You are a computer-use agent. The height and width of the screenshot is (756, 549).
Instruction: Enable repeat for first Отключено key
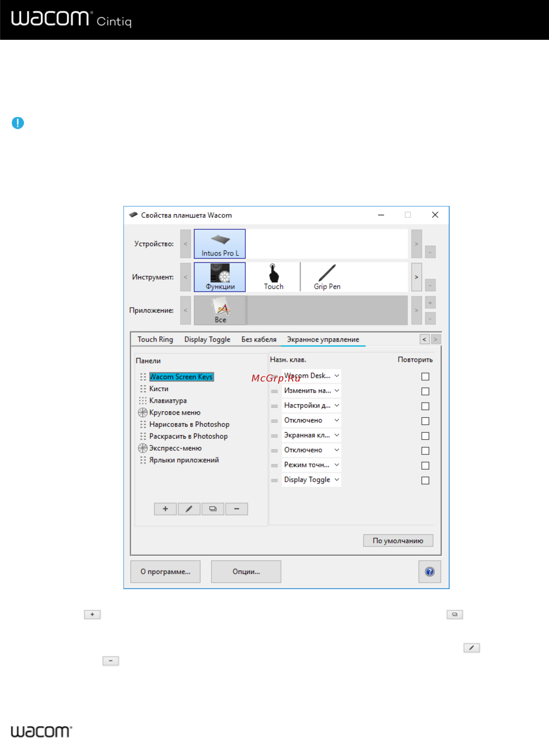pyautogui.click(x=425, y=421)
